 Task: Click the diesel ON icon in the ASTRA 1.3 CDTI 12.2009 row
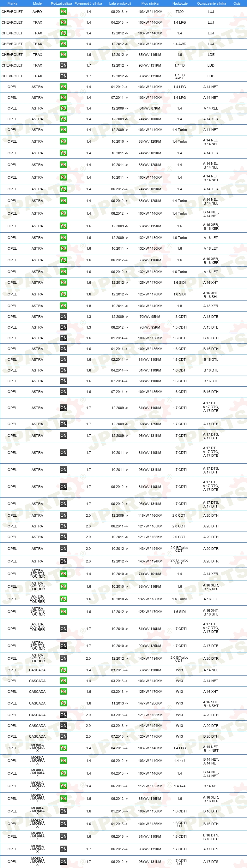tap(63, 317)
